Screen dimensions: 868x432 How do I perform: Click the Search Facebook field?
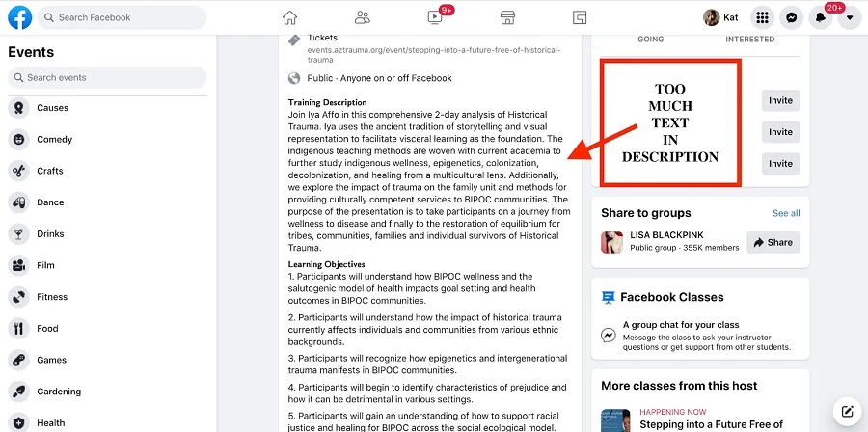130,17
